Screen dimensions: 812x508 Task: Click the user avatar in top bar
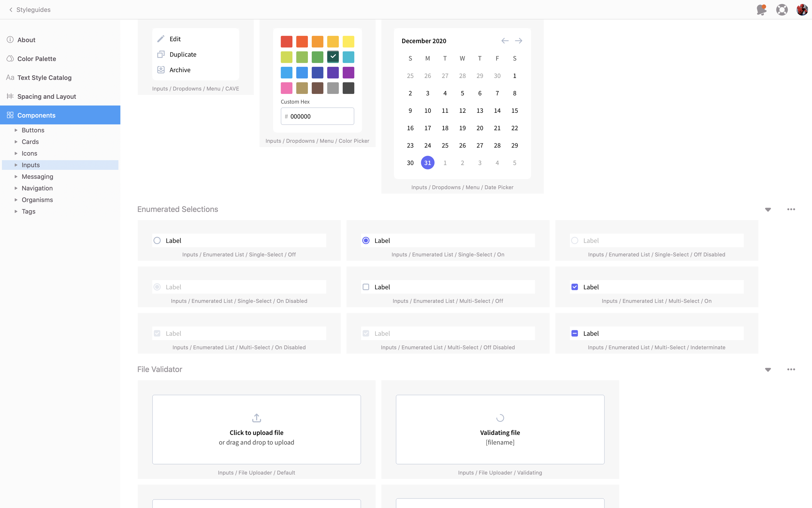802,9
